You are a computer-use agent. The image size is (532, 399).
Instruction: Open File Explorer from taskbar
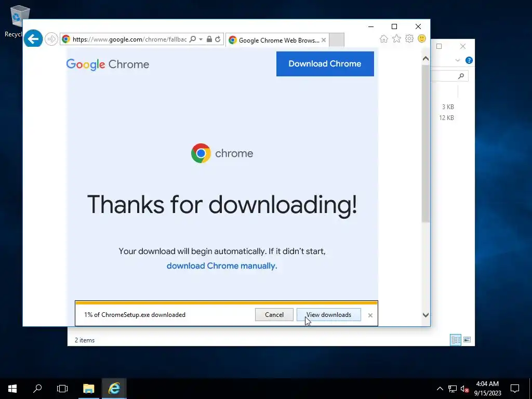(x=88, y=389)
